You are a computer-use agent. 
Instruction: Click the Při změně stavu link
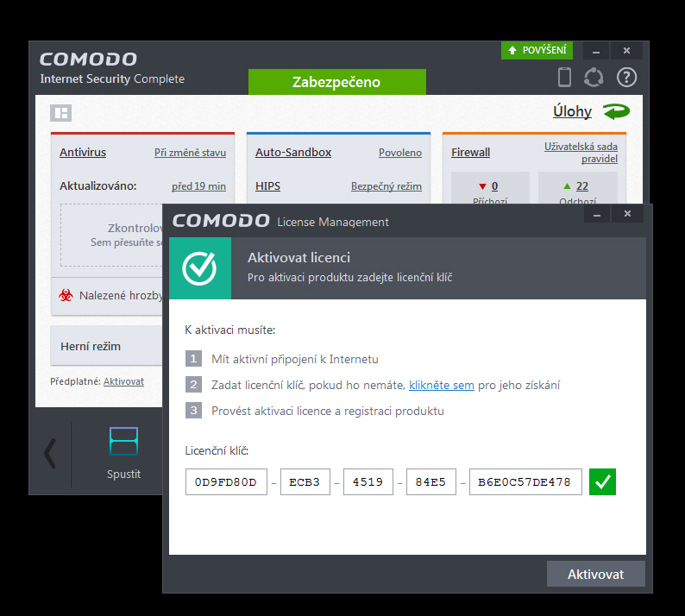point(190,153)
